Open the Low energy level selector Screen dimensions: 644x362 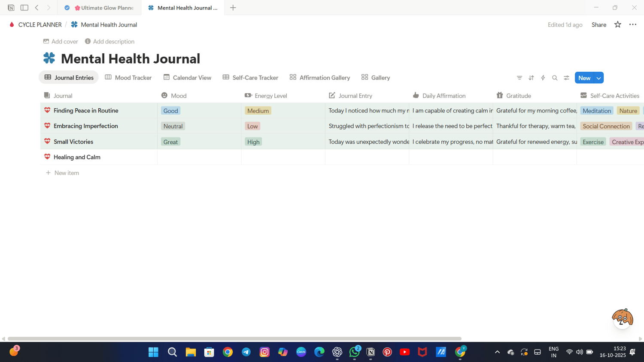coord(252,126)
